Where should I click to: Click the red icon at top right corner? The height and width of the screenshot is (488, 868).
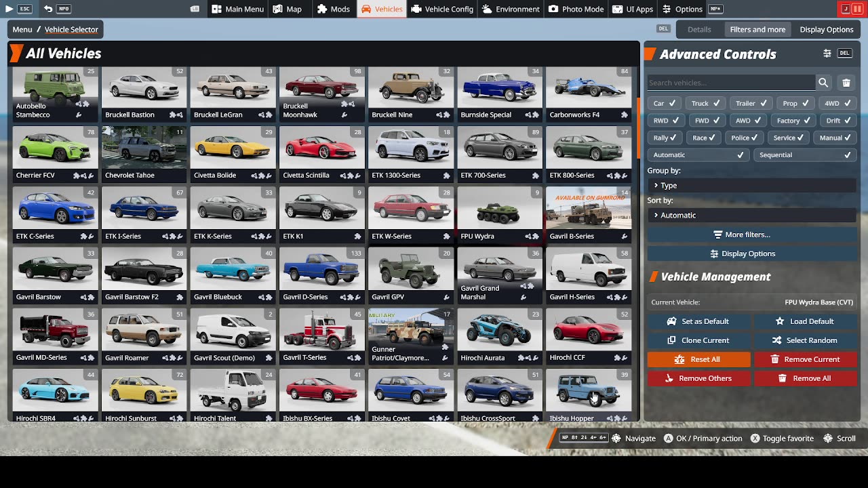(851, 9)
